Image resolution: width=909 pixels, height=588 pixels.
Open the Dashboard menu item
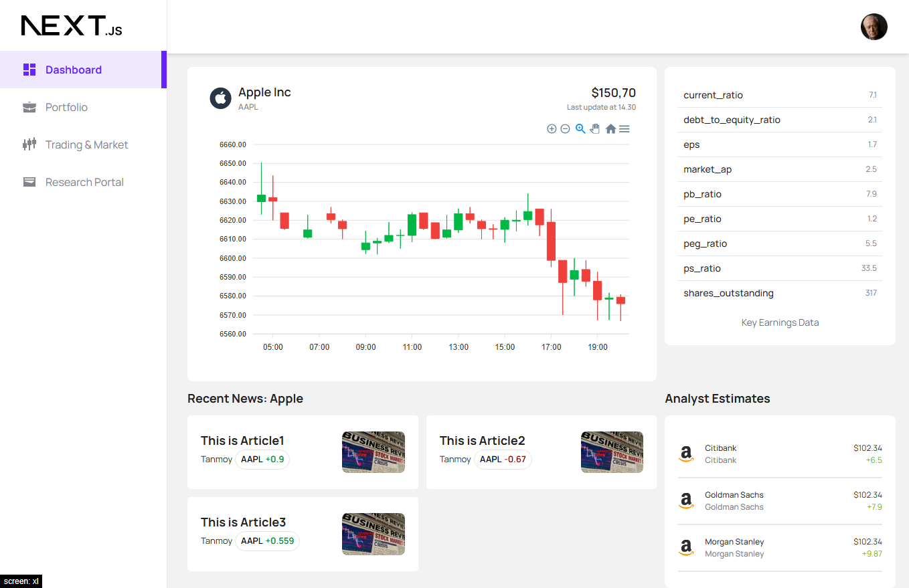pos(83,70)
